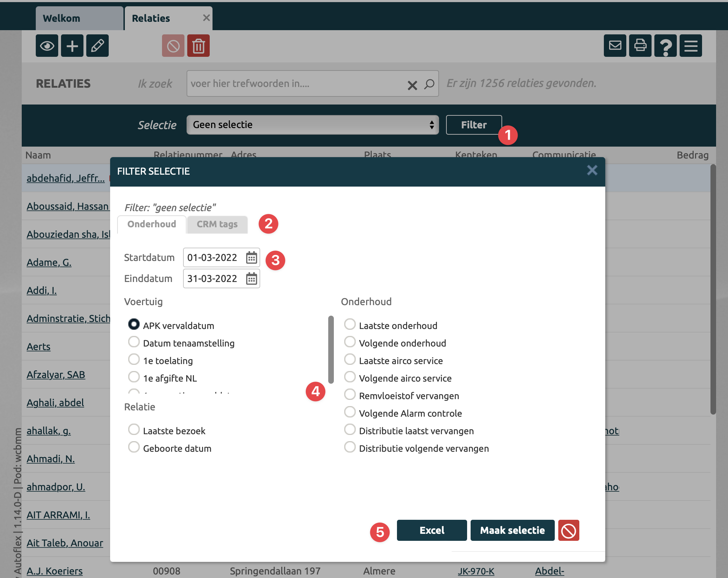Open the envelope mail icon
Image resolution: width=728 pixels, height=578 pixels.
point(615,46)
